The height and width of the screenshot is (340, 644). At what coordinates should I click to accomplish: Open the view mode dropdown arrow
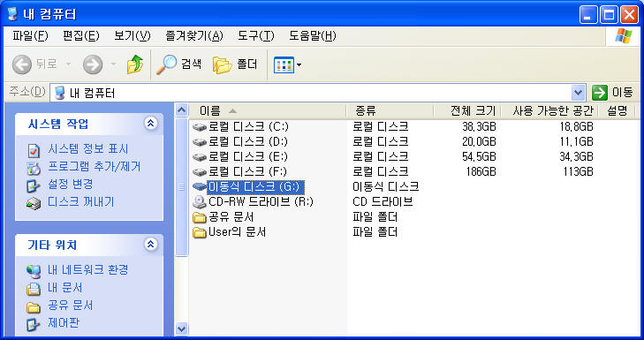pyautogui.click(x=299, y=64)
